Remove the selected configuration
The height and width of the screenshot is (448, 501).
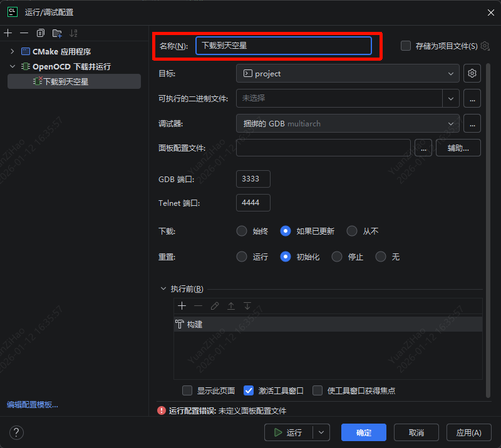click(23, 33)
